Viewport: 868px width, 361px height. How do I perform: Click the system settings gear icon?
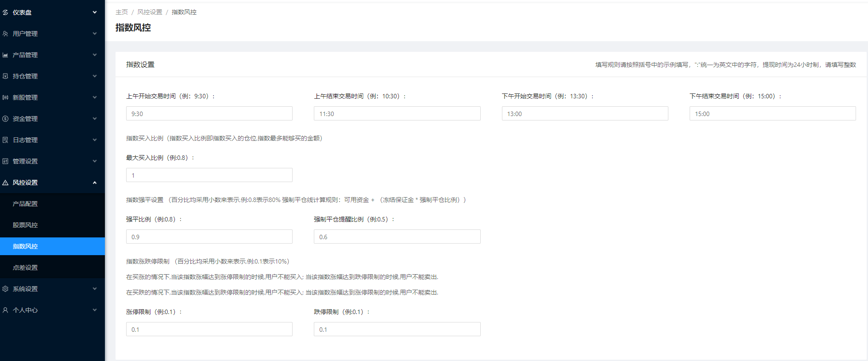[5, 289]
